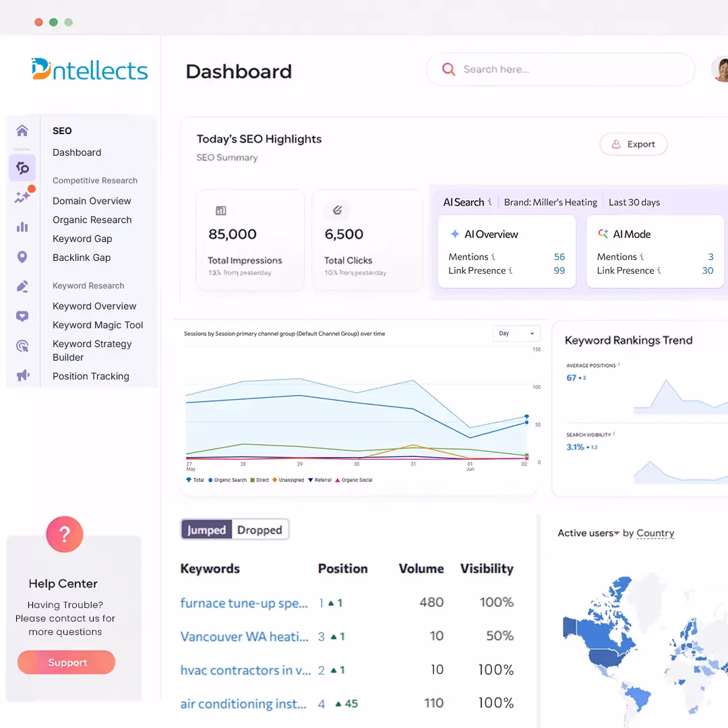Select the megaphone icon at the sidebar bottom
Image resolution: width=728 pixels, height=728 pixels.
[22, 375]
